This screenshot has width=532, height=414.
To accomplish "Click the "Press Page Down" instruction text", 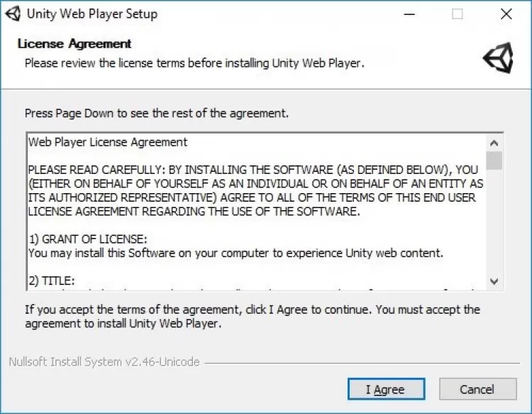I will [157, 113].
